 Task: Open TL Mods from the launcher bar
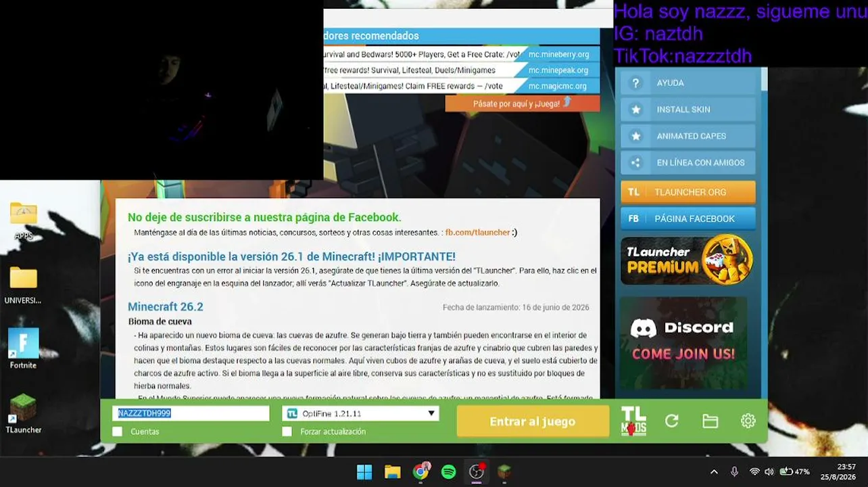633,421
